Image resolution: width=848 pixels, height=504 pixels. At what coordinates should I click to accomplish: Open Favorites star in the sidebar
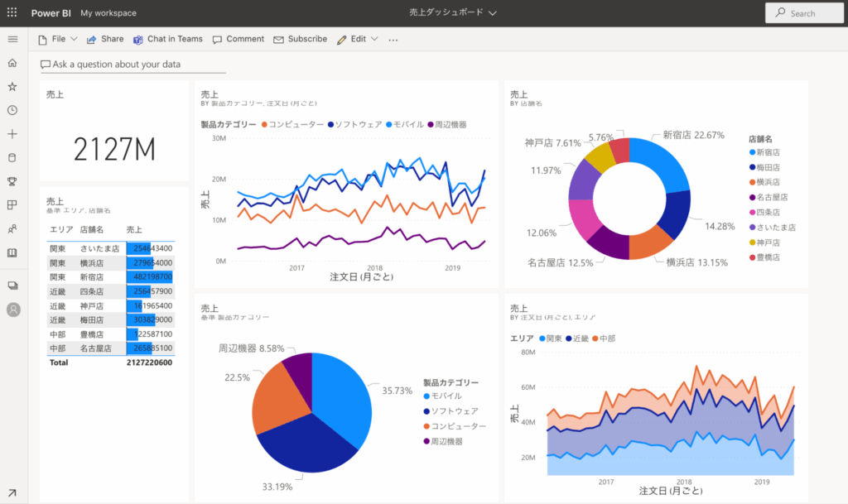click(x=12, y=86)
